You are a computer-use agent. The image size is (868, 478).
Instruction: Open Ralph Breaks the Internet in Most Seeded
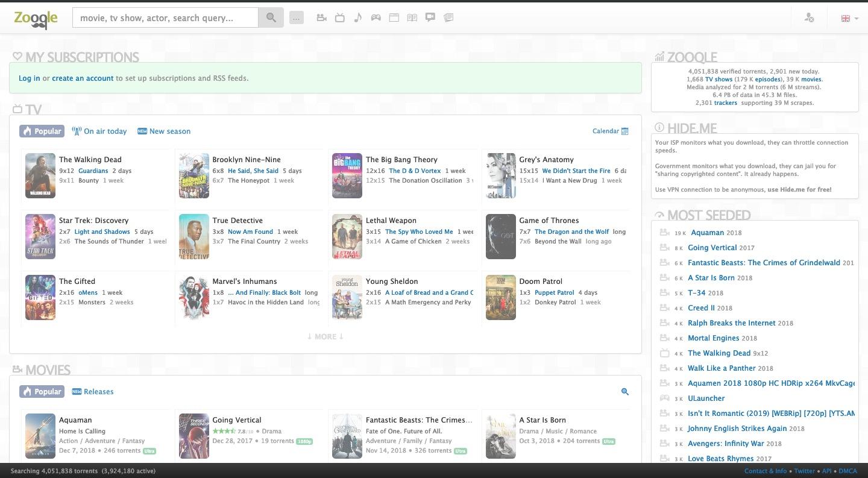732,323
